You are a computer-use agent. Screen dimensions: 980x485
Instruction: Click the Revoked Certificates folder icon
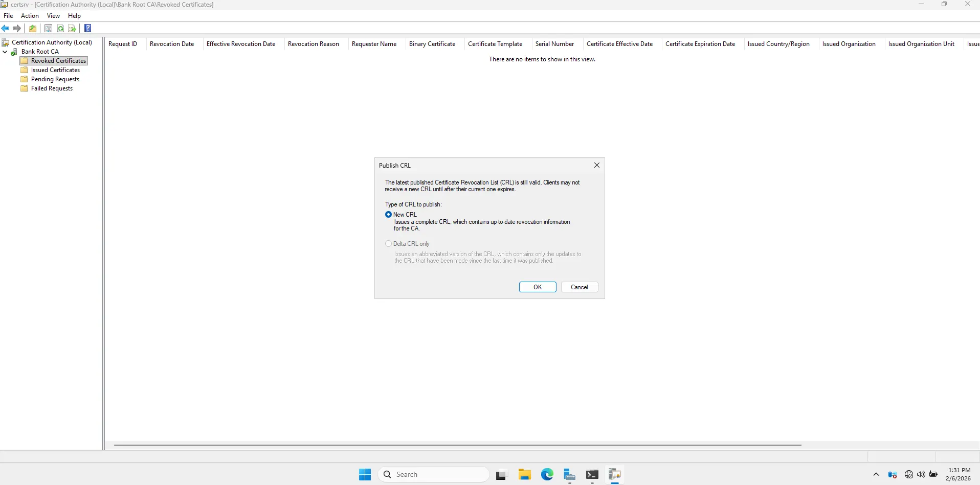pos(24,61)
